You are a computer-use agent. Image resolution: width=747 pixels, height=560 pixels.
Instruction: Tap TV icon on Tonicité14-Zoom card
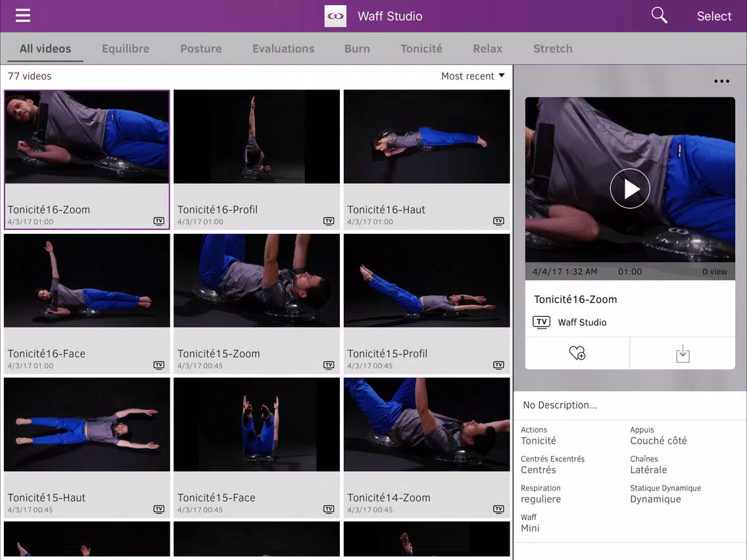coord(499,509)
